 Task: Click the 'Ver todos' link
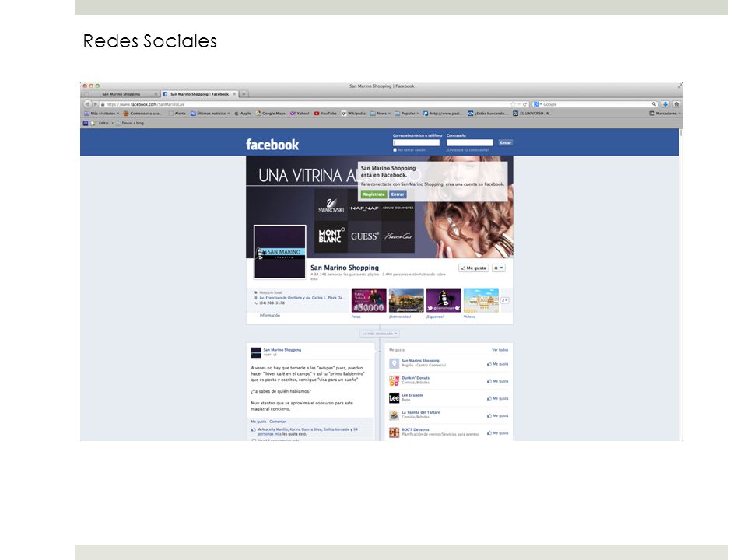500,350
